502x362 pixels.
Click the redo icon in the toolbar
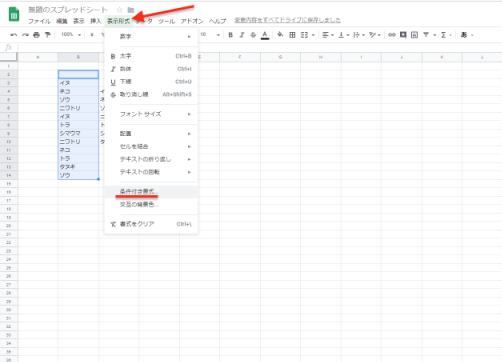25,35
